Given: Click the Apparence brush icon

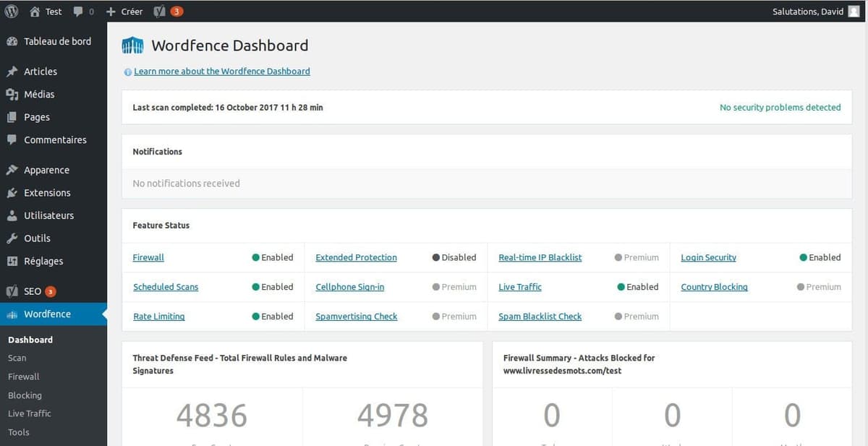Looking at the screenshot, I should pos(12,169).
